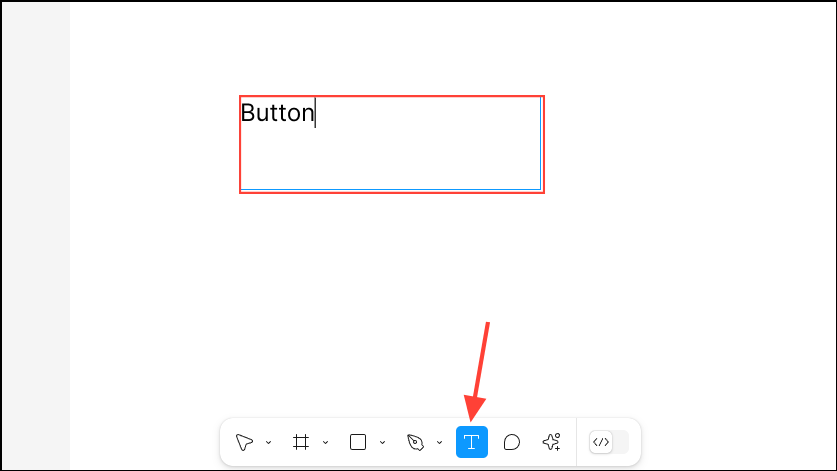Screen dimensions: 837x471
Task: Expand the Rectangle shape tools chevron
Action: click(382, 443)
